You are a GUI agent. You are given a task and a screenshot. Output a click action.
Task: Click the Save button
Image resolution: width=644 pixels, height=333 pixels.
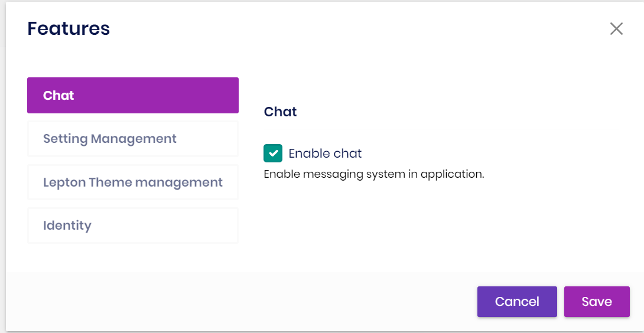tap(597, 302)
